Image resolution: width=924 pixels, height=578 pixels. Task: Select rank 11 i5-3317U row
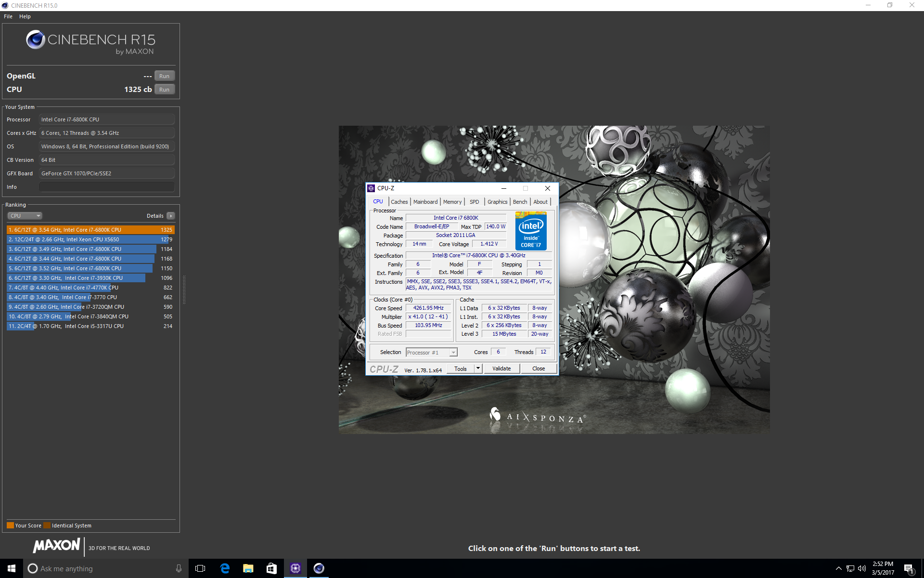pos(90,326)
